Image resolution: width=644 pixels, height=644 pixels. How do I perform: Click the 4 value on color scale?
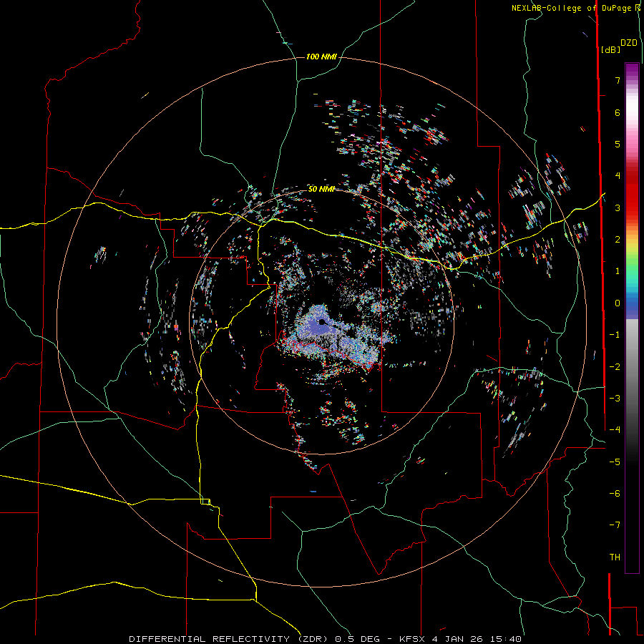tap(618, 176)
